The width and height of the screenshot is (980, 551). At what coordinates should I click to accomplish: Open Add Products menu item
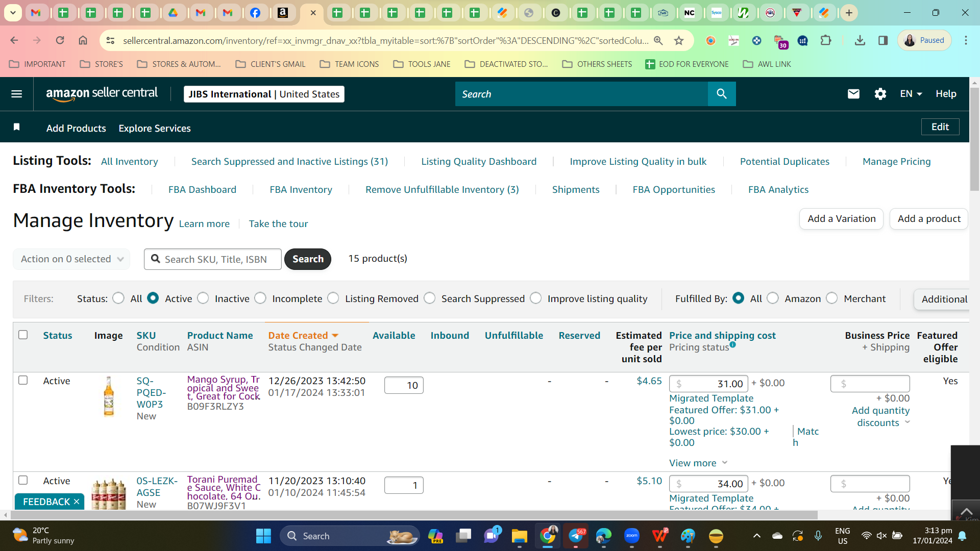tap(76, 129)
